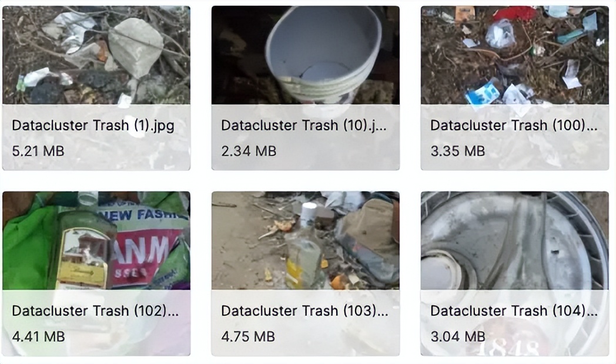Click the Datacluster Trash (100) filename text
616x364 pixels.
coord(514,126)
